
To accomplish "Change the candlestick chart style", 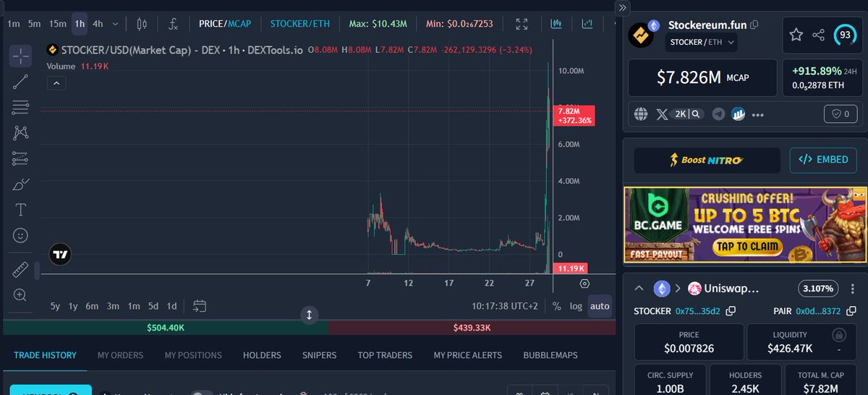I will [142, 24].
